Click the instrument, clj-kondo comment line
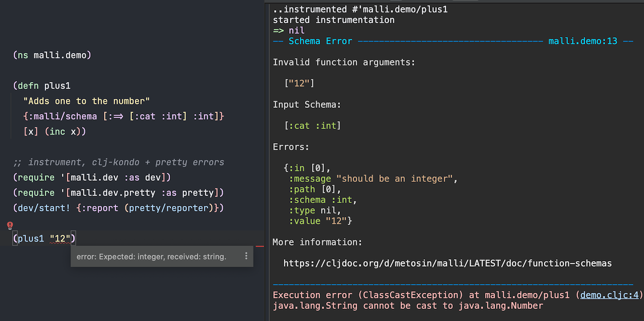Image resolution: width=644 pixels, height=321 pixels. (x=118, y=162)
